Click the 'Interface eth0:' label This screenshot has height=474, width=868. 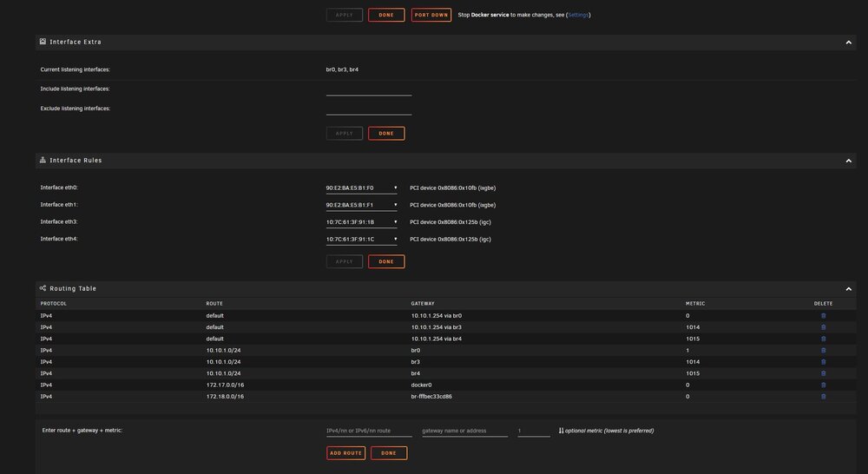[x=59, y=188]
